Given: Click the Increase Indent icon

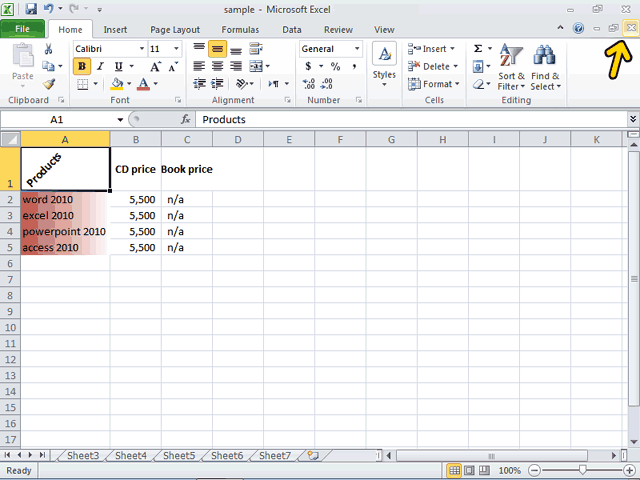Looking at the screenshot, I should [x=217, y=84].
